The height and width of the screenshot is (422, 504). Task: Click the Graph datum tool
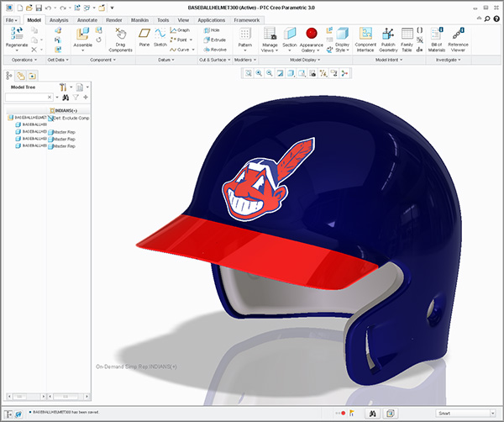180,30
